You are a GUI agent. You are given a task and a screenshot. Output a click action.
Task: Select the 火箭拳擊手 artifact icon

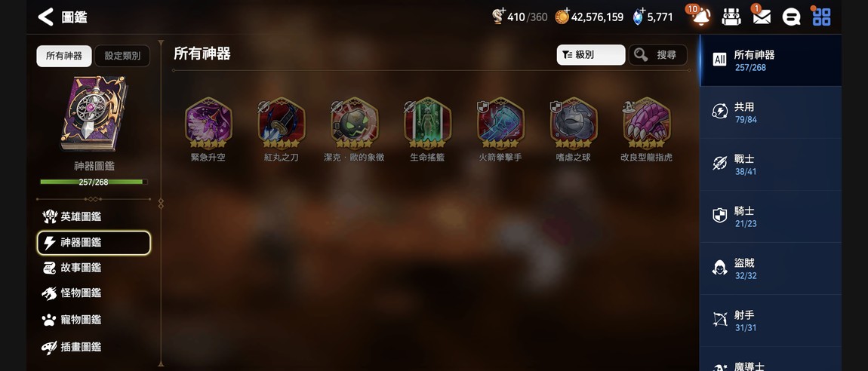pos(500,123)
